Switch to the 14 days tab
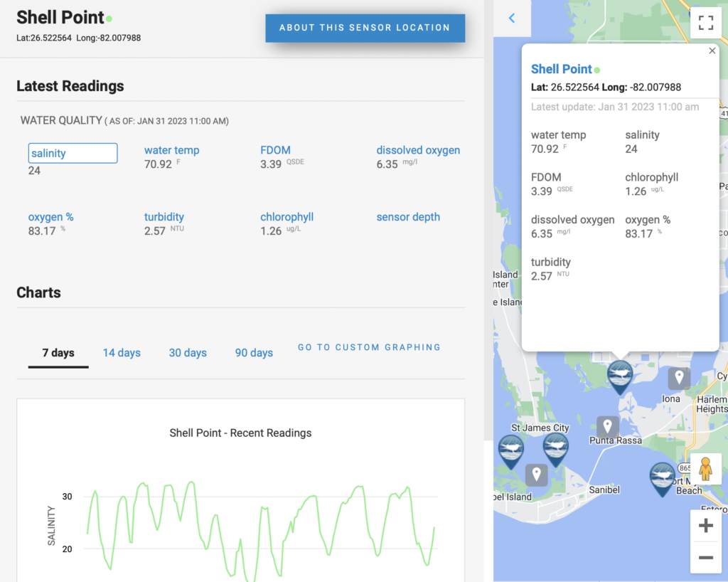728x582 pixels. point(122,352)
